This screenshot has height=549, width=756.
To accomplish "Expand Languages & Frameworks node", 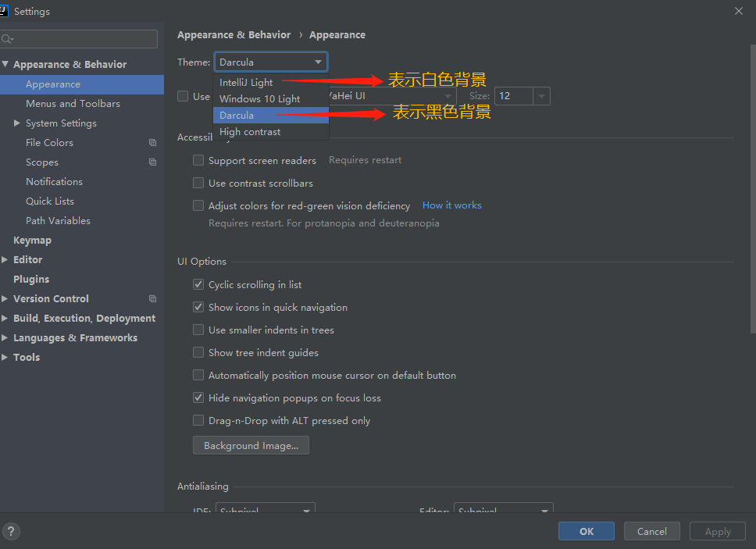I will click(5, 338).
